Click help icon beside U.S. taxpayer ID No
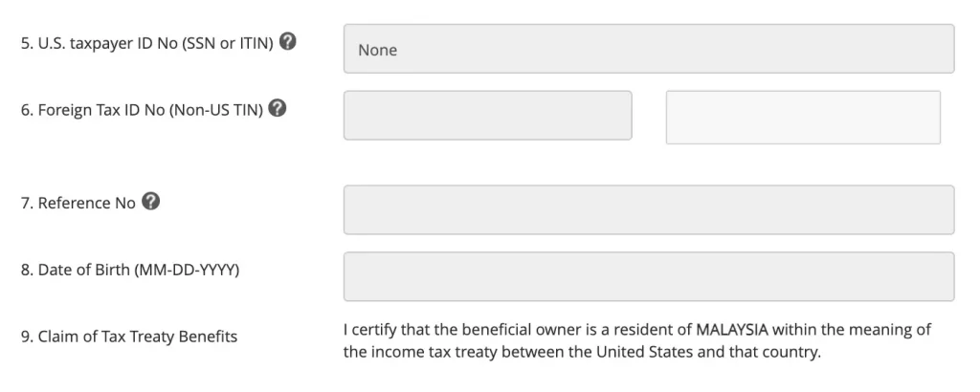Viewport: 980px width, 392px height. click(x=286, y=43)
